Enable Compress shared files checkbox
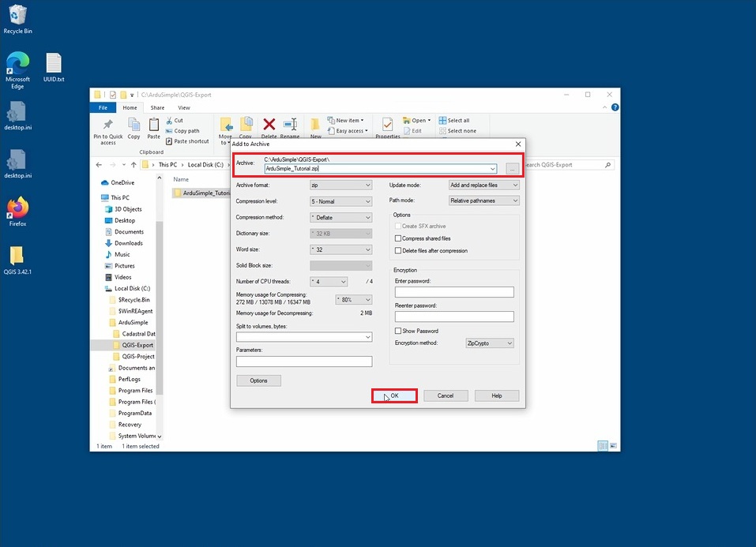756x547 pixels. pyautogui.click(x=398, y=238)
